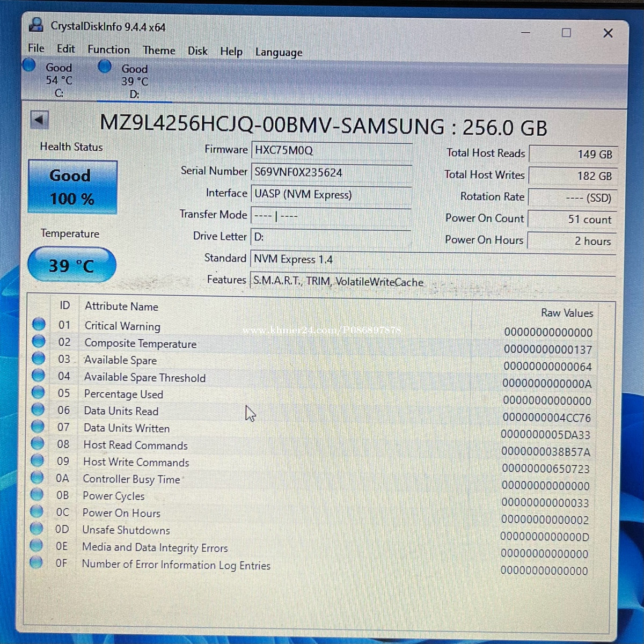Click the blue dot next to Host Write Commands
Image resolution: width=644 pixels, height=644 pixels.
pos(38,460)
